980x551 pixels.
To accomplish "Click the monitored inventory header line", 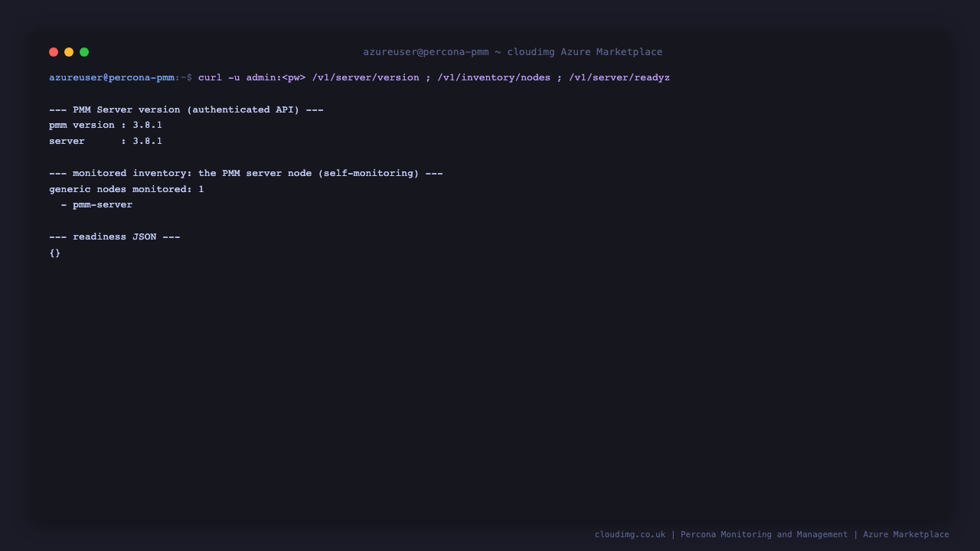I will click(x=246, y=173).
